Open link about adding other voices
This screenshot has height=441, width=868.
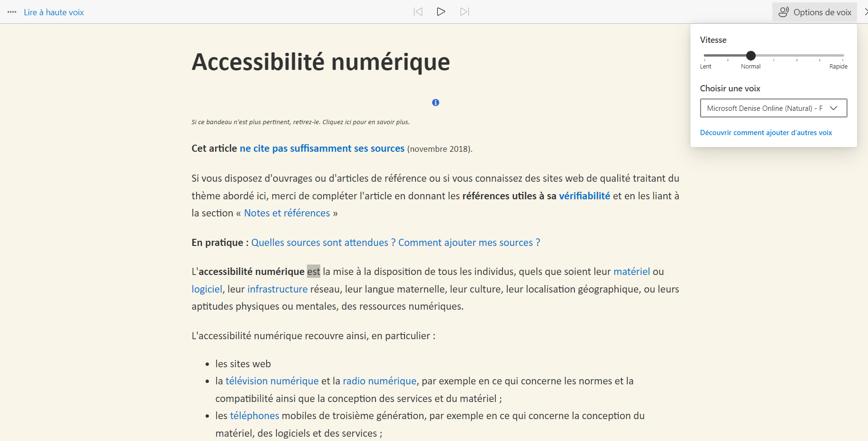click(x=766, y=133)
